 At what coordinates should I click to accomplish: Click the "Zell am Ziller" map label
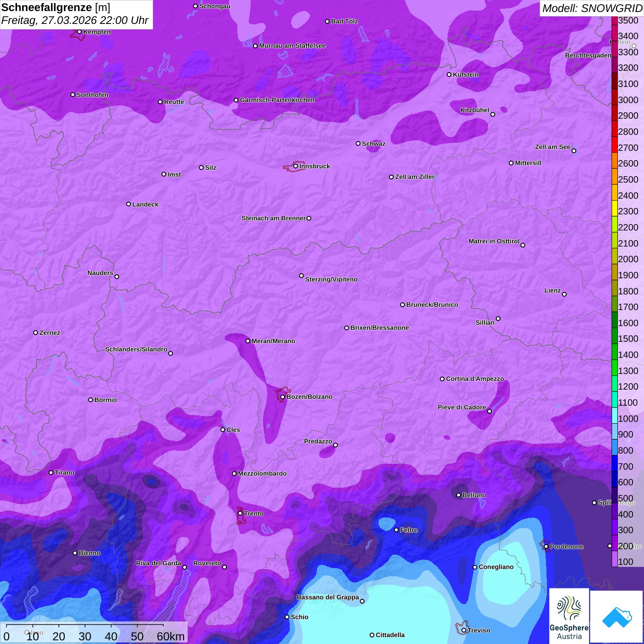[x=415, y=177]
